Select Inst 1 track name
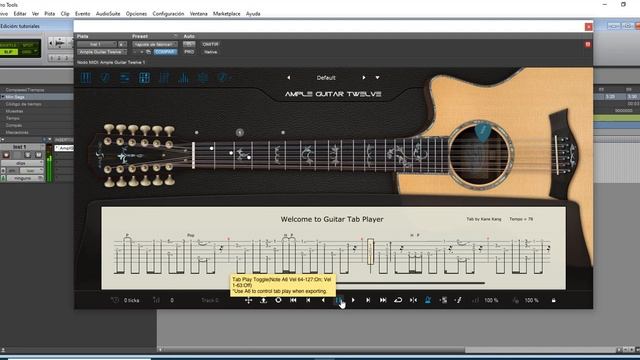 20,147
